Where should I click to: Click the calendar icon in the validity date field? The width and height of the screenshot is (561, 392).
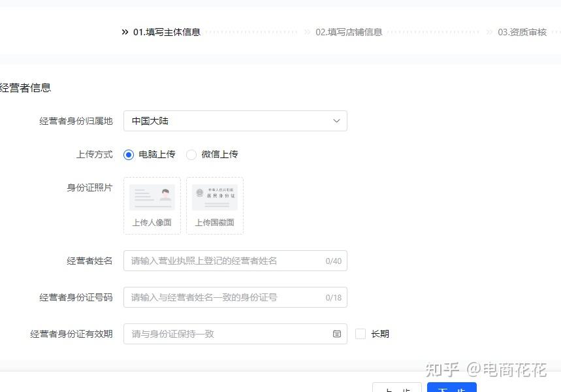pyautogui.click(x=337, y=334)
